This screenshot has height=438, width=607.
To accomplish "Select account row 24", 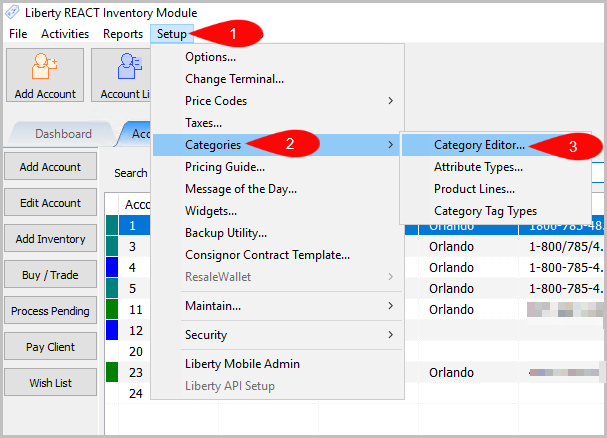I will (134, 393).
